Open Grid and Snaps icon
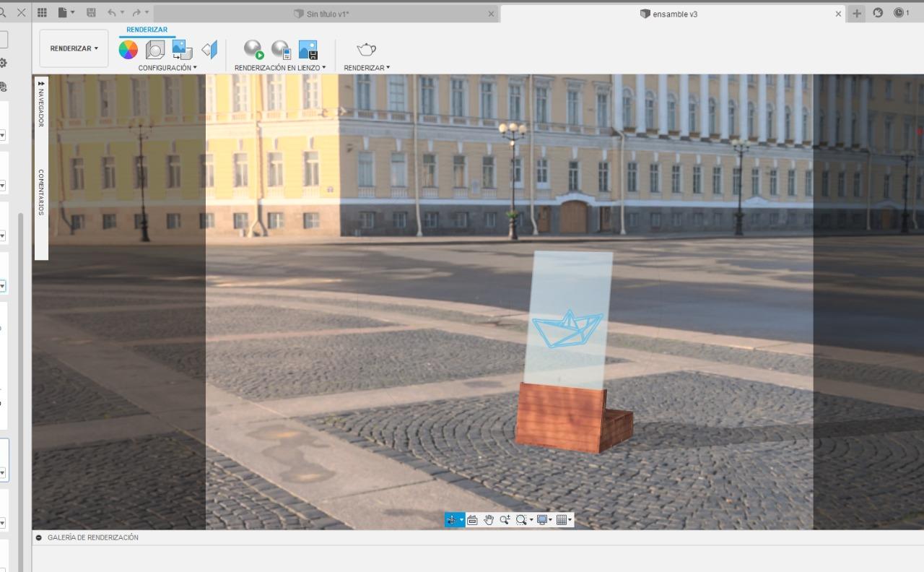This screenshot has height=572, width=924. tap(561, 520)
